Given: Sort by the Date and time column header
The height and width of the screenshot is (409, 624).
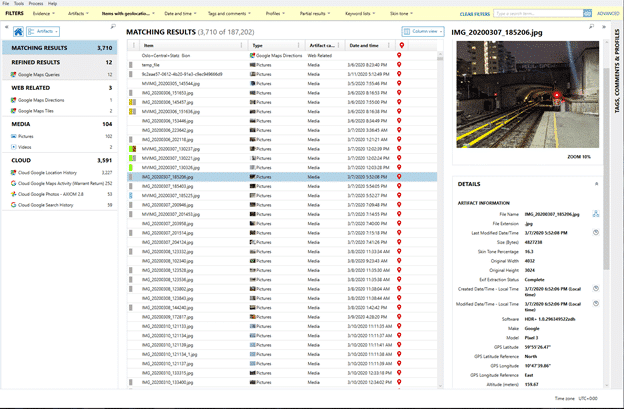Looking at the screenshot, I should 368,45.
